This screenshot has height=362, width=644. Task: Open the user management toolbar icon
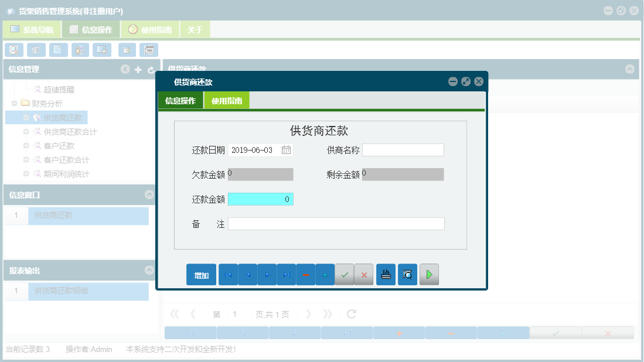[x=80, y=50]
